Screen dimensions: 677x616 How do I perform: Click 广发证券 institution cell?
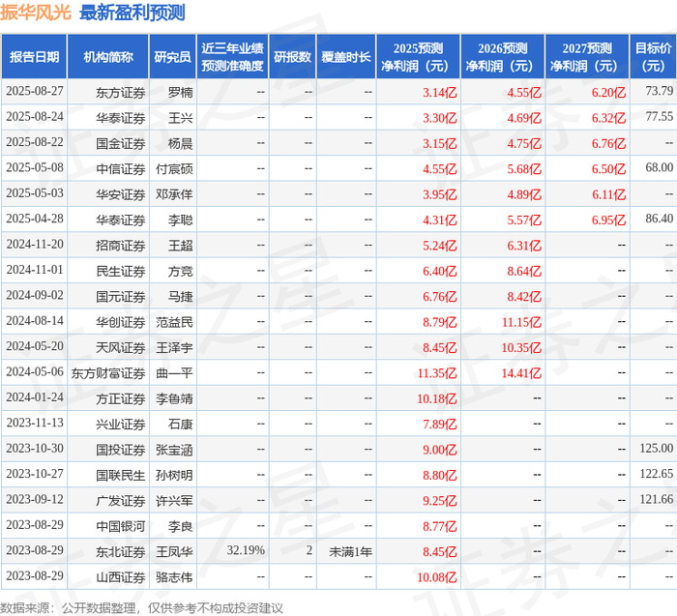pyautogui.click(x=121, y=500)
